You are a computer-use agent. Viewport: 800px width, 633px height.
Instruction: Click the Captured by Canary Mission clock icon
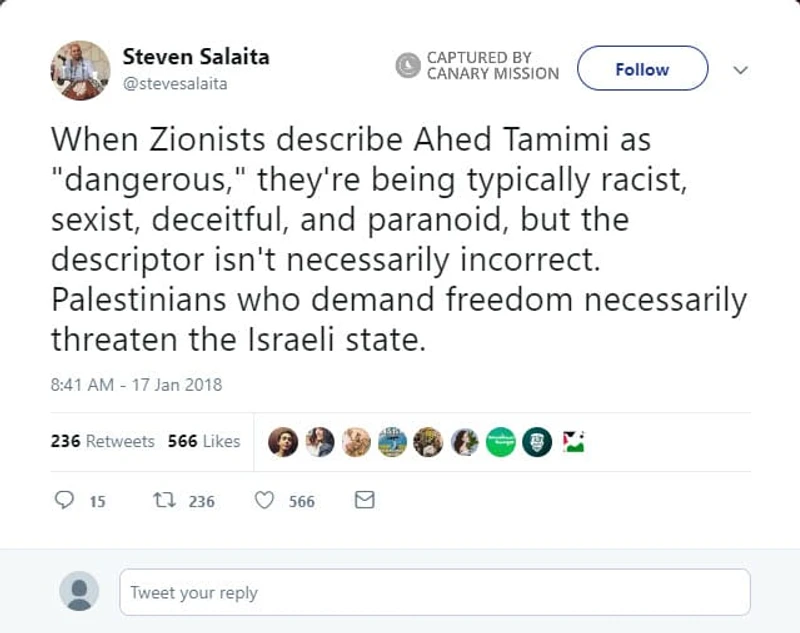[x=407, y=64]
